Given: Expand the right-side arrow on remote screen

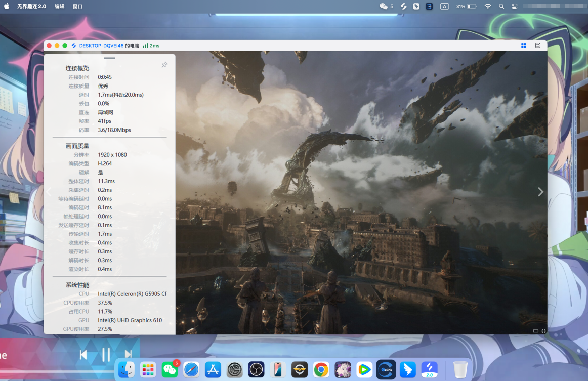Looking at the screenshot, I should point(540,192).
